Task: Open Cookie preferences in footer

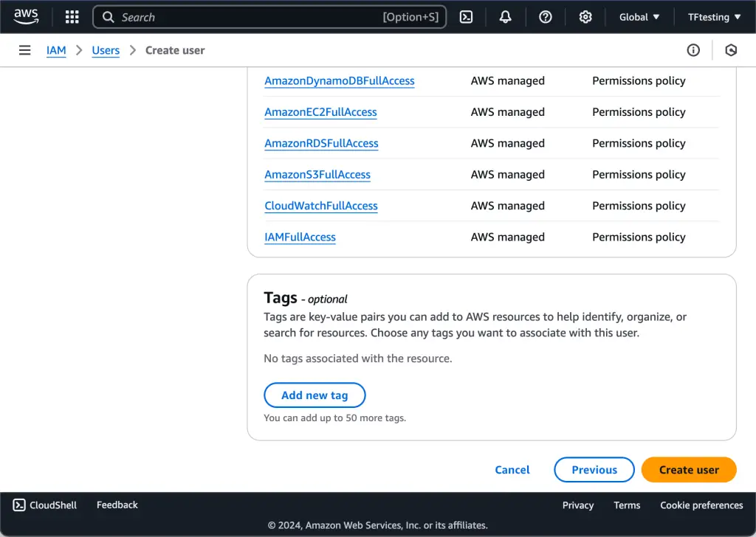Action: (701, 505)
